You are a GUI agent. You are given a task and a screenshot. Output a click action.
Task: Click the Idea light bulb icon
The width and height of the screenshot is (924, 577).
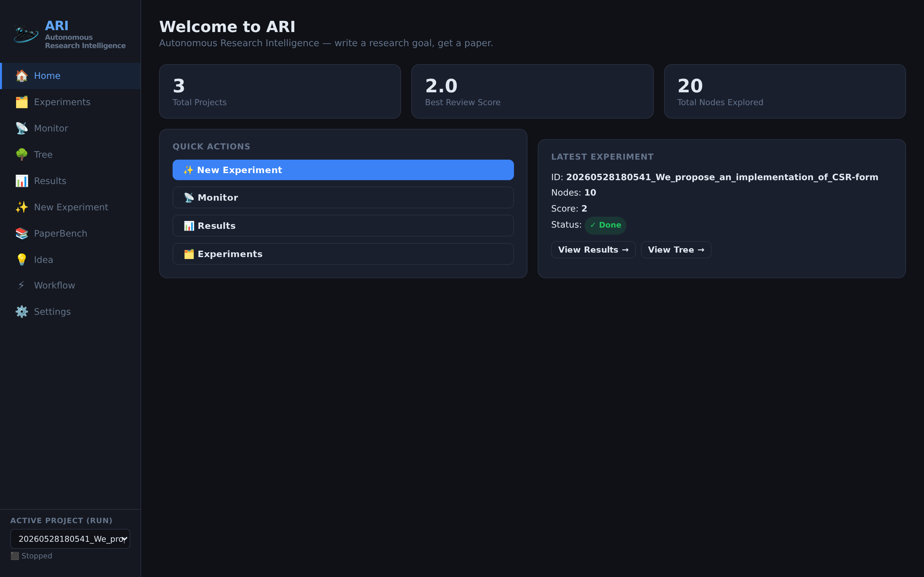22,260
